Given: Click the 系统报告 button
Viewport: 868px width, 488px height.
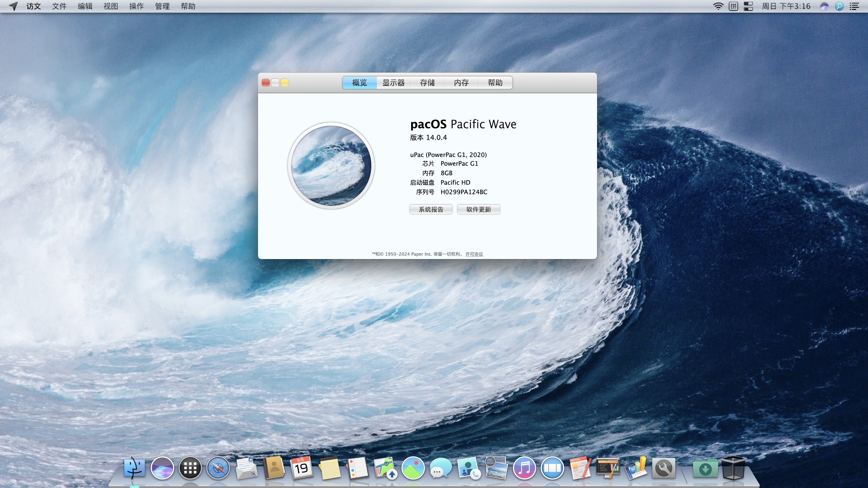Looking at the screenshot, I should pos(431,209).
